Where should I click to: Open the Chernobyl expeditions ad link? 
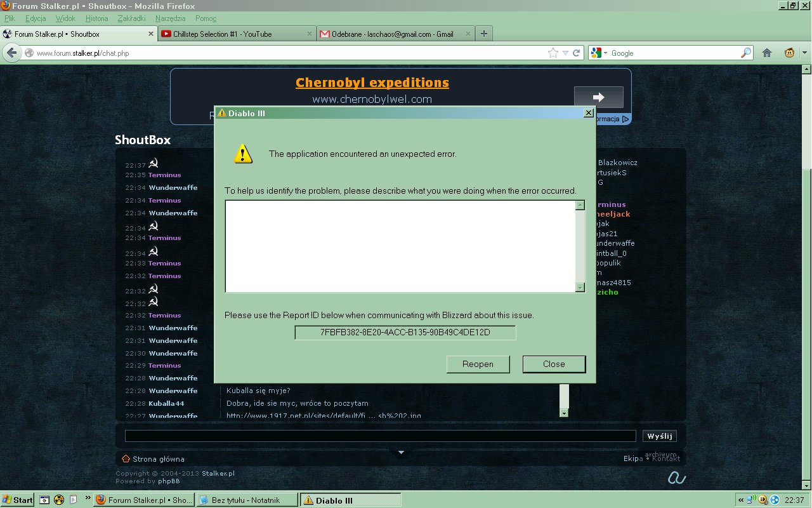tap(372, 83)
